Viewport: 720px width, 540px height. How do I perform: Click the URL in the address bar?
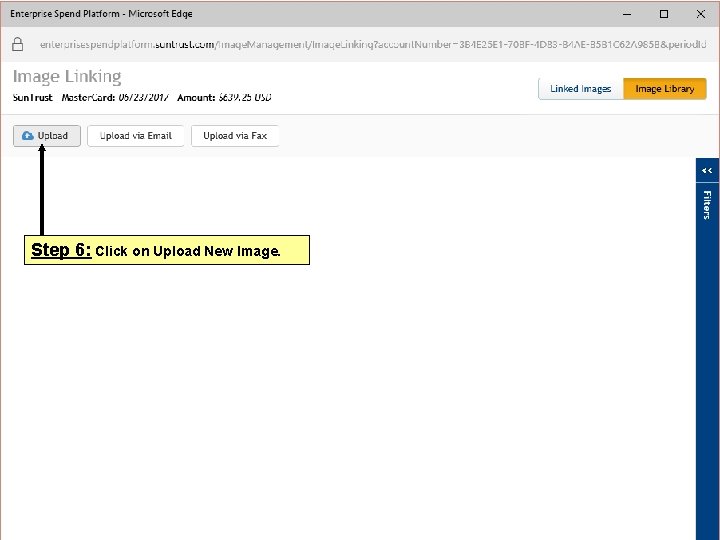click(x=373, y=45)
